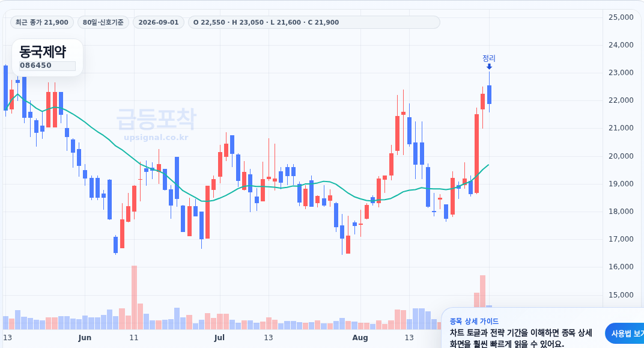This screenshot has width=644, height=348.
Task: Click the 23,000 price axis label
Action: 621,73
